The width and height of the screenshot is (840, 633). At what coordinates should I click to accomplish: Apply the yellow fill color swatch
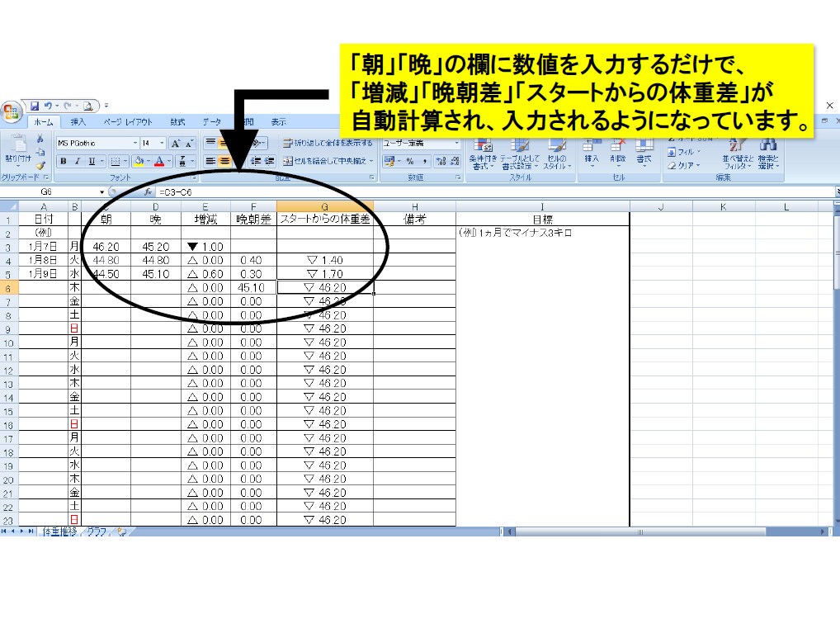[x=139, y=161]
